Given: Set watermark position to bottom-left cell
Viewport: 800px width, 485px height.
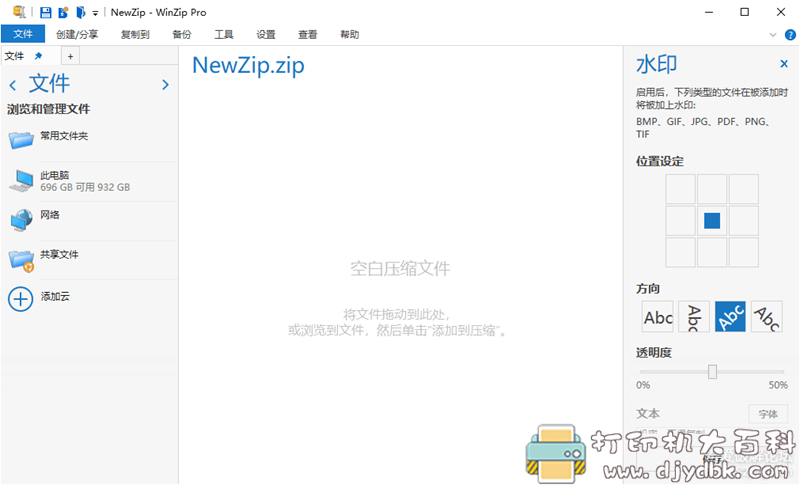Looking at the screenshot, I should click(680, 252).
